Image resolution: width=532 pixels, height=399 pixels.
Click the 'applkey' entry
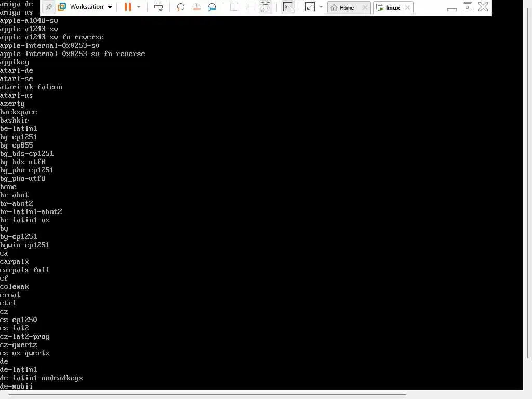tap(14, 62)
